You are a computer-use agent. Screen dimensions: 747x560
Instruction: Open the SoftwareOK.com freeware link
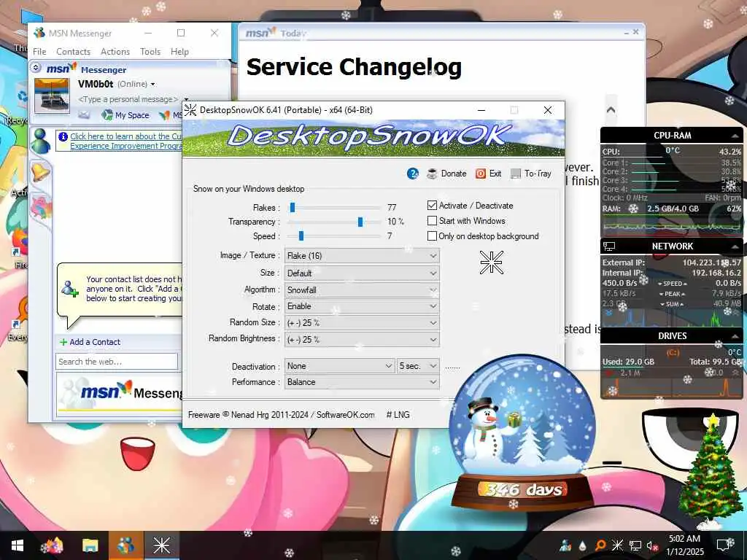coord(345,415)
